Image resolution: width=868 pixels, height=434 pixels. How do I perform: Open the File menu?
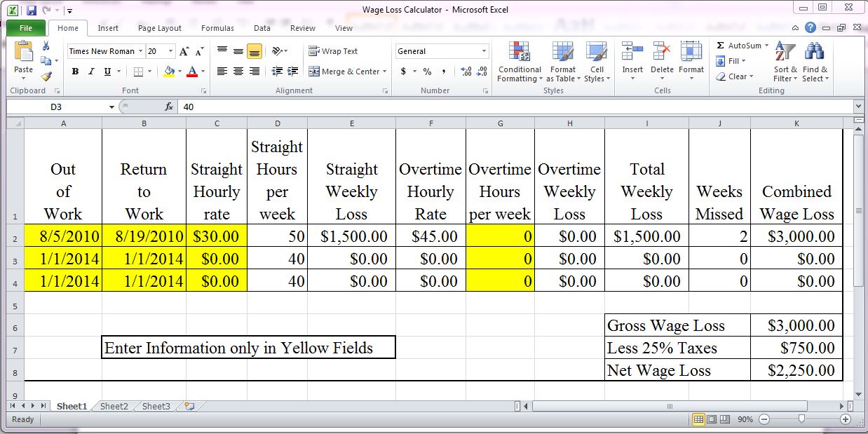point(25,27)
